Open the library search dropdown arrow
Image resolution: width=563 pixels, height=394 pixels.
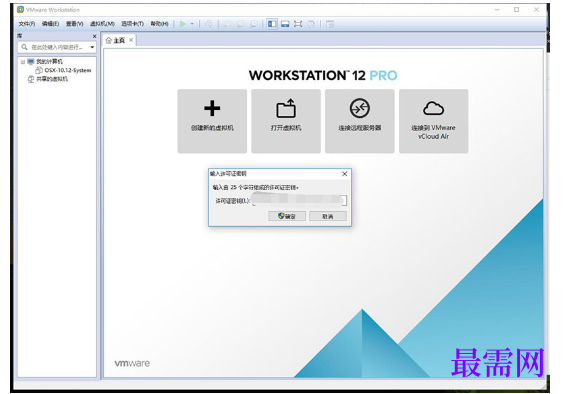[x=92, y=47]
